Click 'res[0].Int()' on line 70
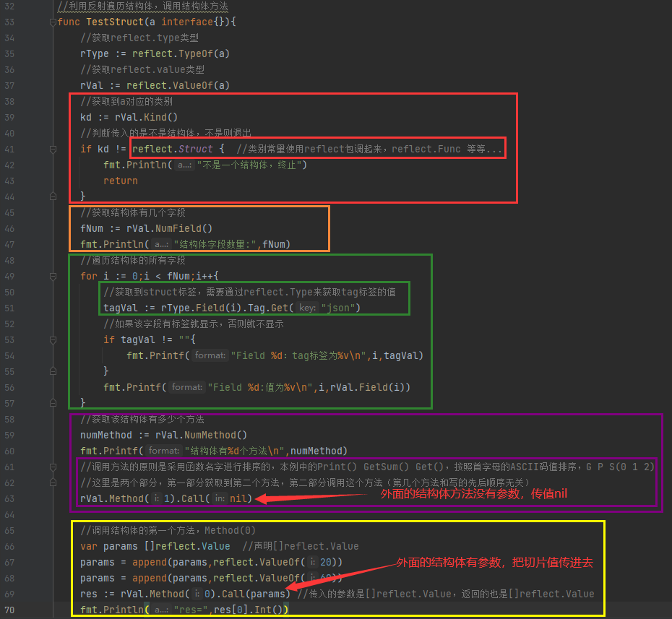Viewport: 672px width, 619px height. (x=248, y=610)
